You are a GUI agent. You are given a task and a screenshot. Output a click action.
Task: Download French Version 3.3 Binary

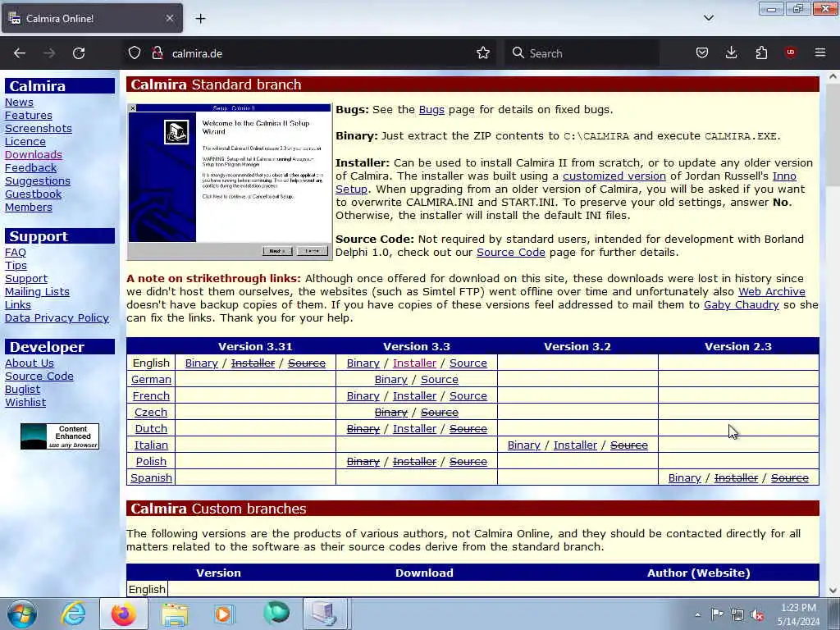pyautogui.click(x=363, y=396)
